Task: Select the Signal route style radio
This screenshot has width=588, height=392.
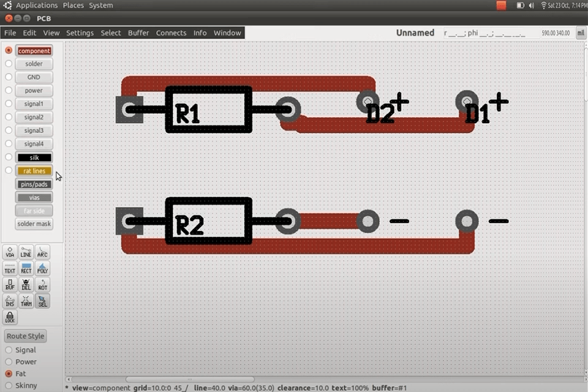Action: (x=9, y=350)
